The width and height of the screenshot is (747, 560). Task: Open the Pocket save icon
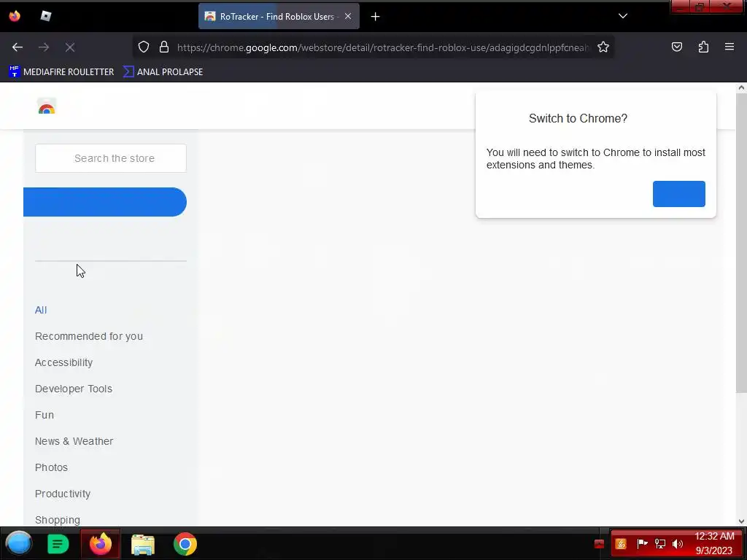(676, 47)
